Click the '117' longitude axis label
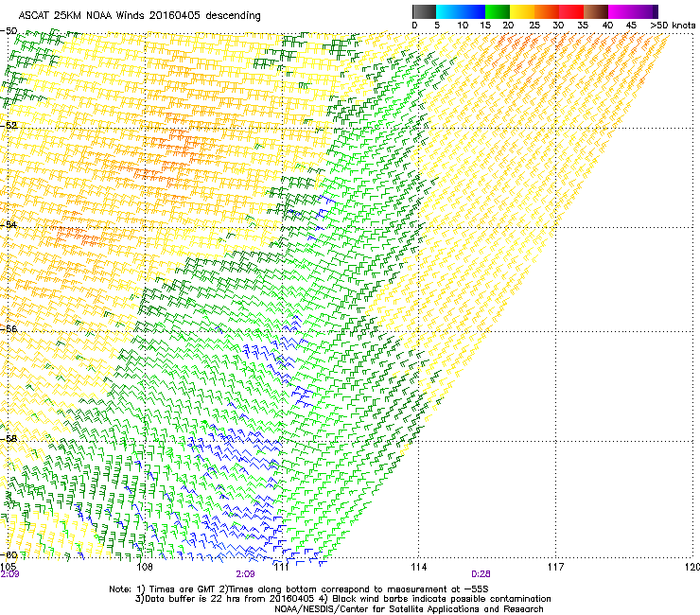This screenshot has height=615, width=700. click(x=555, y=567)
